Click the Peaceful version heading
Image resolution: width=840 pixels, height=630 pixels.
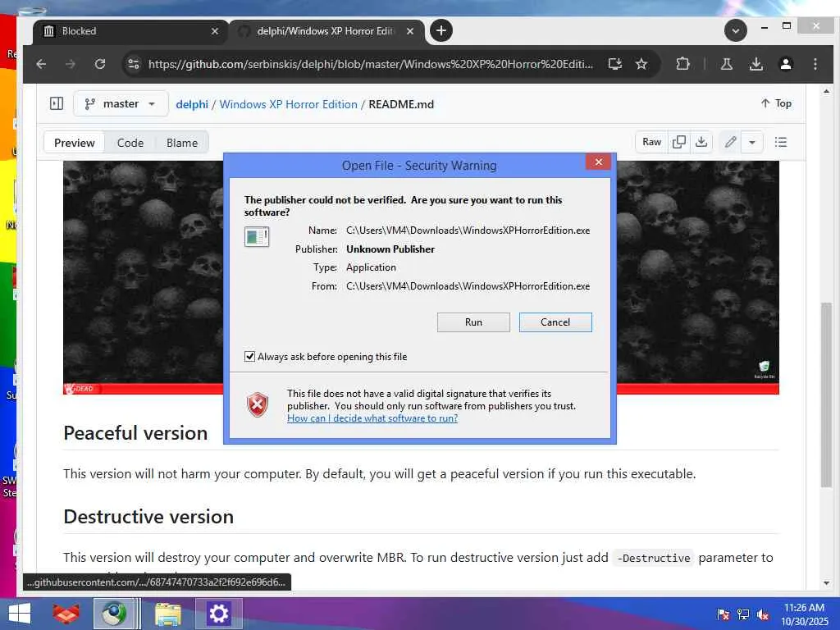(x=135, y=433)
